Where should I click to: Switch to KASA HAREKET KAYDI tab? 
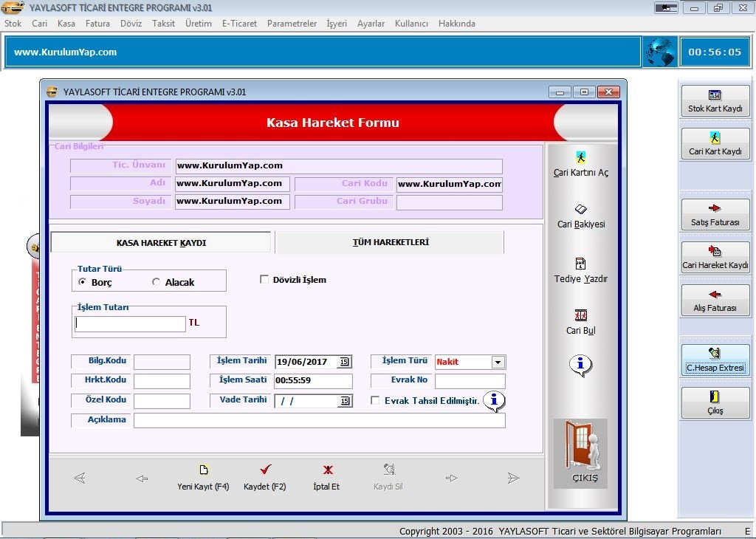[x=161, y=242]
